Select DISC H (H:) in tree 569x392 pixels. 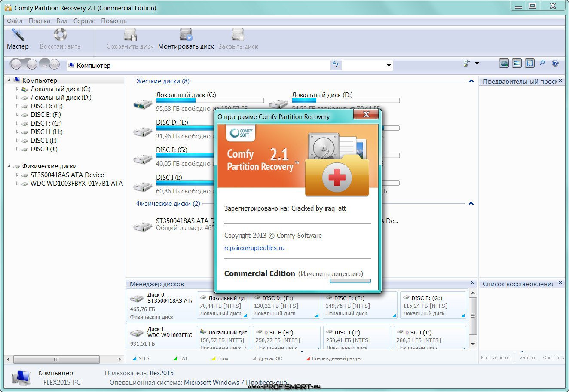[x=46, y=132]
